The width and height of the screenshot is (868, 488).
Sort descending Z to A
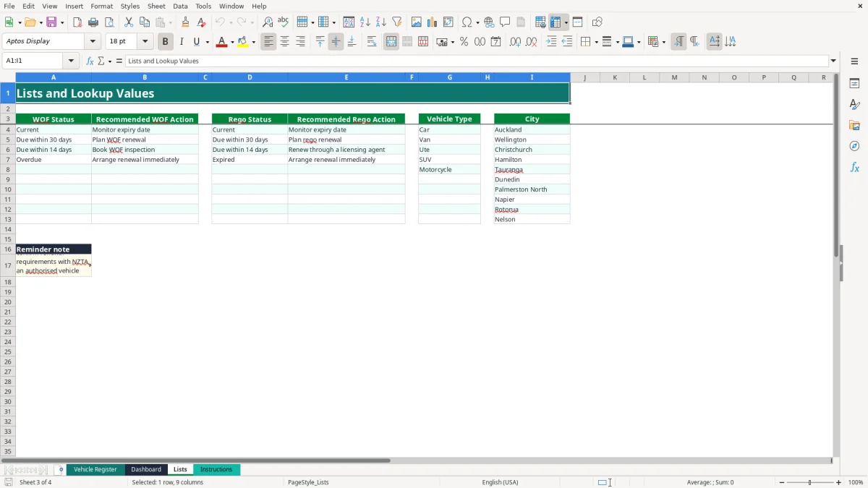pos(381,22)
